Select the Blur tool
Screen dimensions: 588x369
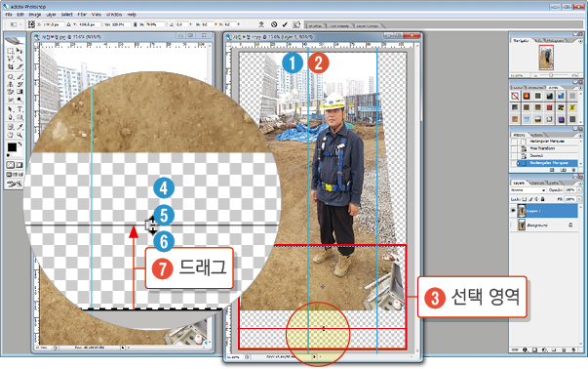10,100
